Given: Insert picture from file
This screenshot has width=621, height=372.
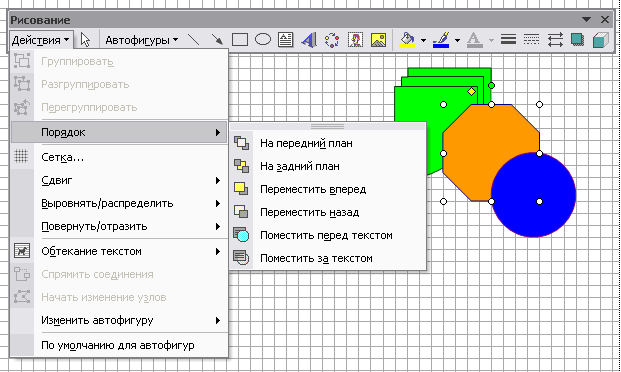Looking at the screenshot, I should coord(378,40).
